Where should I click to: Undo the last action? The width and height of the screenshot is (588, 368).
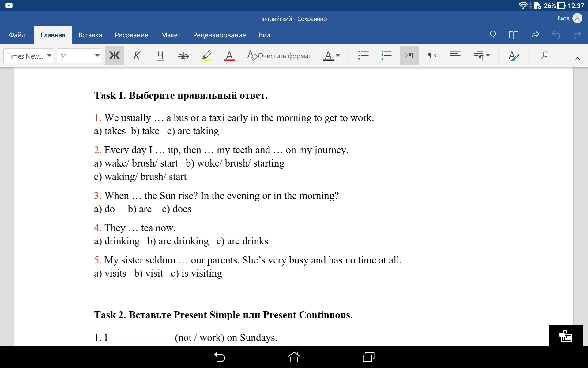pos(556,35)
